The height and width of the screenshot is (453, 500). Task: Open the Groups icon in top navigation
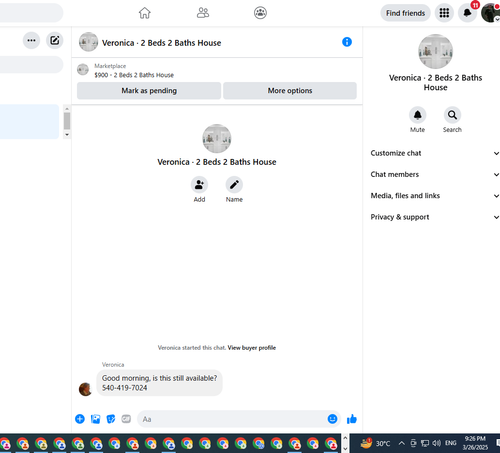pos(260,13)
